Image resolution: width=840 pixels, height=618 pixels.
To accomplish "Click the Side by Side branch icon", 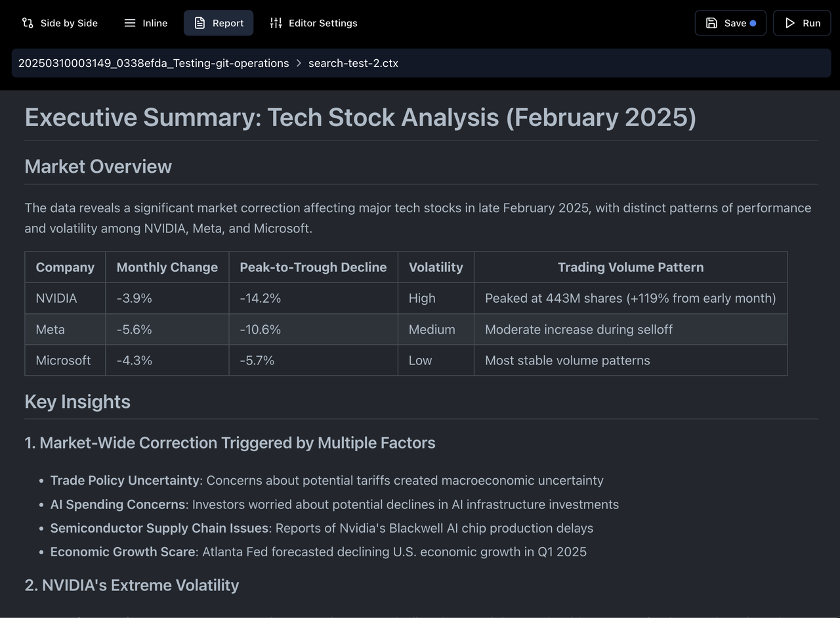I will coord(28,23).
